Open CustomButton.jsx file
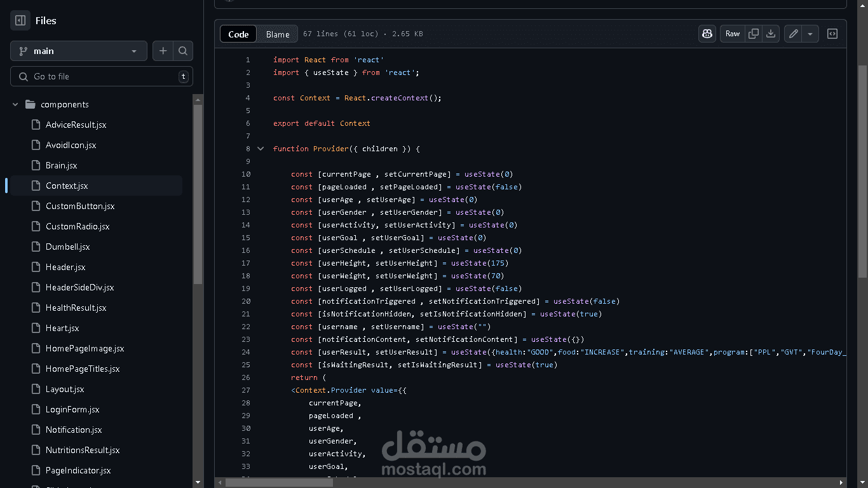 pyautogui.click(x=80, y=206)
